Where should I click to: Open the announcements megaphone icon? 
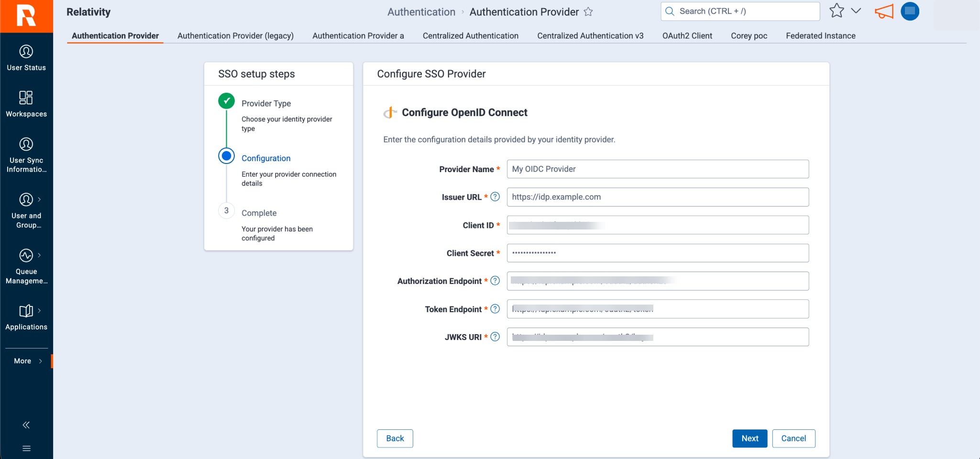coord(884,11)
